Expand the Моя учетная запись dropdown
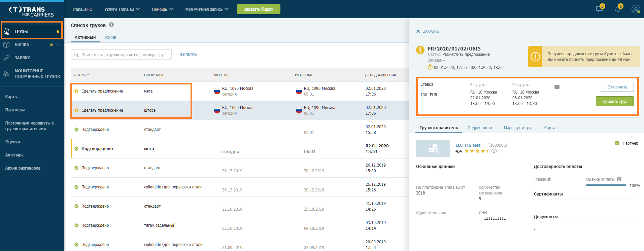Screen dimensions: 644x251 [207, 9]
